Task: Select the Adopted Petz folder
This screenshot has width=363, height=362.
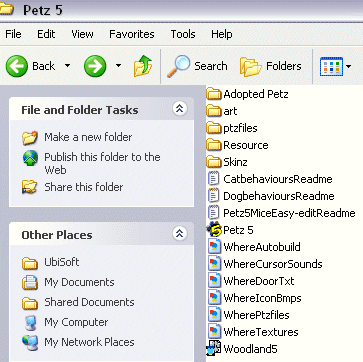Action: pos(247,94)
